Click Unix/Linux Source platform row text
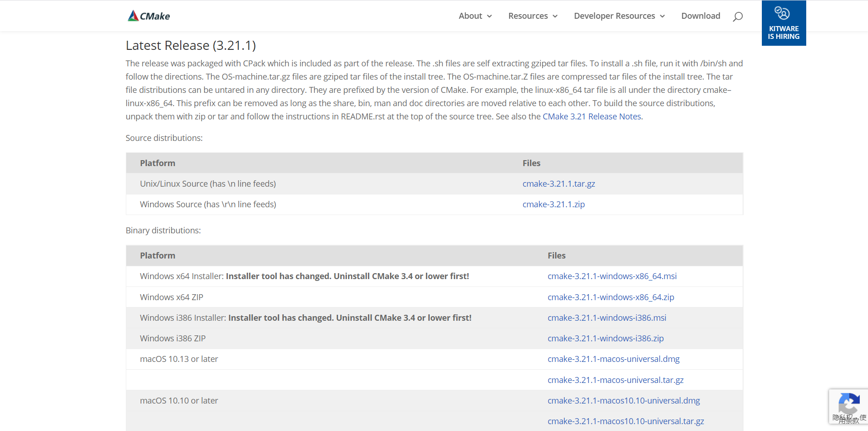 click(x=208, y=184)
